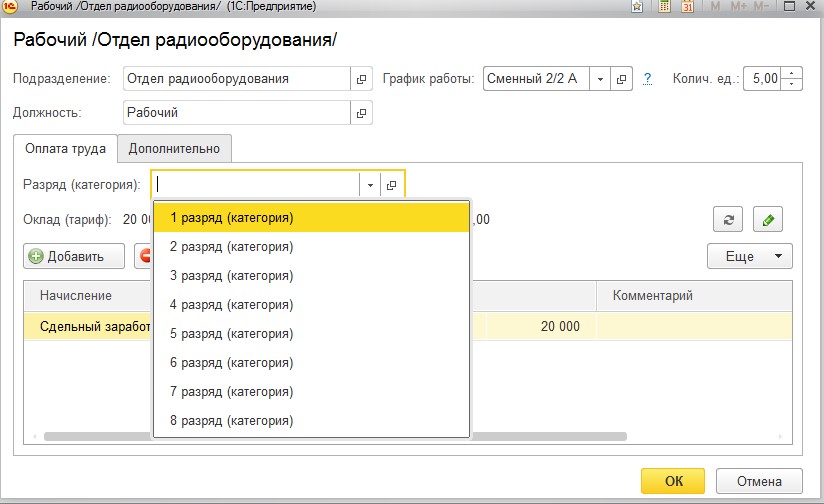
Task: Click inside the Подразделение input field
Action: (x=237, y=79)
